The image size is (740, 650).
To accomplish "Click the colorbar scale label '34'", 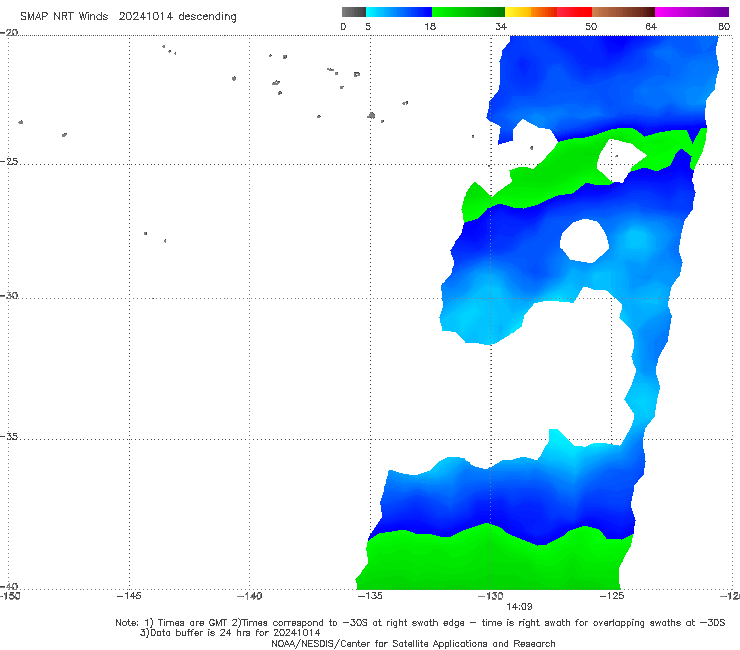I will 501,26.
